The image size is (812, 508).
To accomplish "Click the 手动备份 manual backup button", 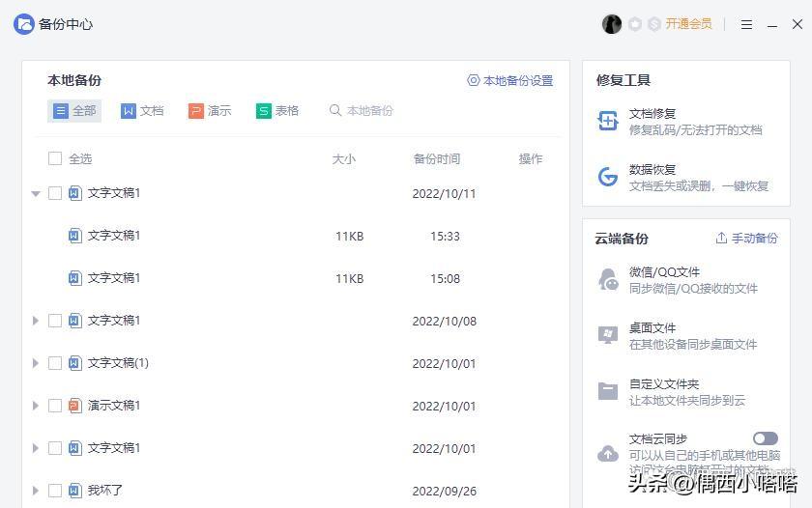I will (x=746, y=239).
